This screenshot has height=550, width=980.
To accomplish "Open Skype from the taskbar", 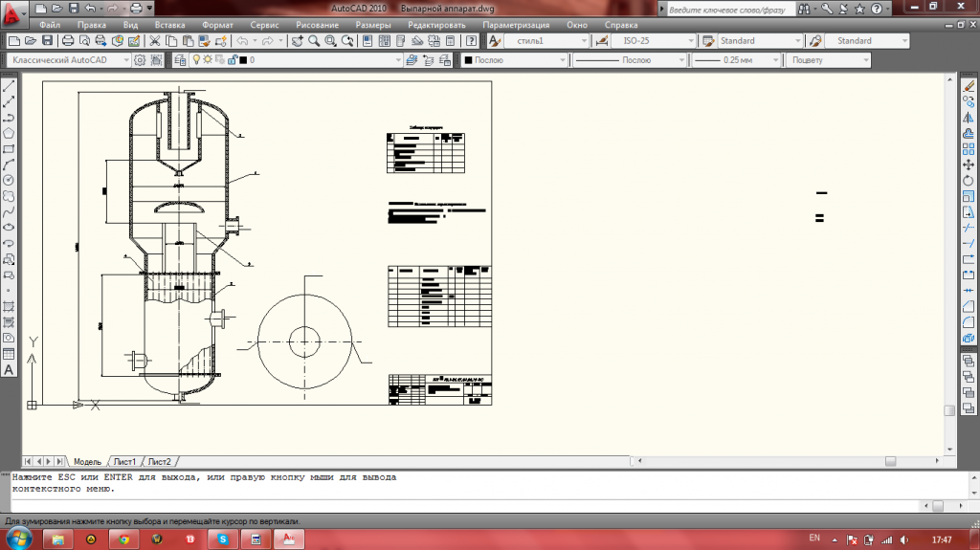I will point(222,539).
